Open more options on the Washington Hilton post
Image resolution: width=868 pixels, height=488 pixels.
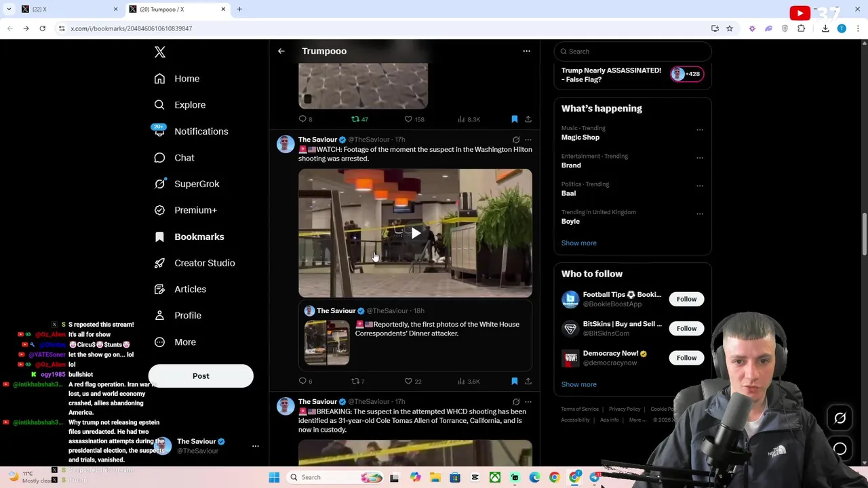tap(528, 140)
